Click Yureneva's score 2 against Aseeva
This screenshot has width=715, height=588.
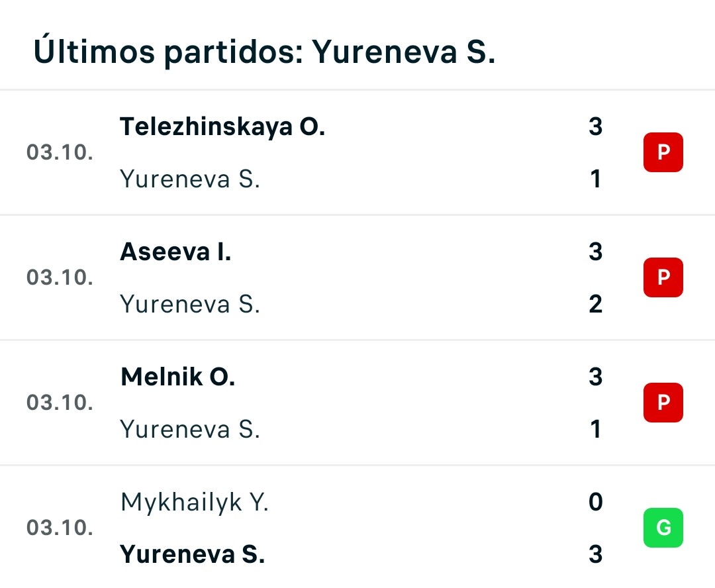596,304
